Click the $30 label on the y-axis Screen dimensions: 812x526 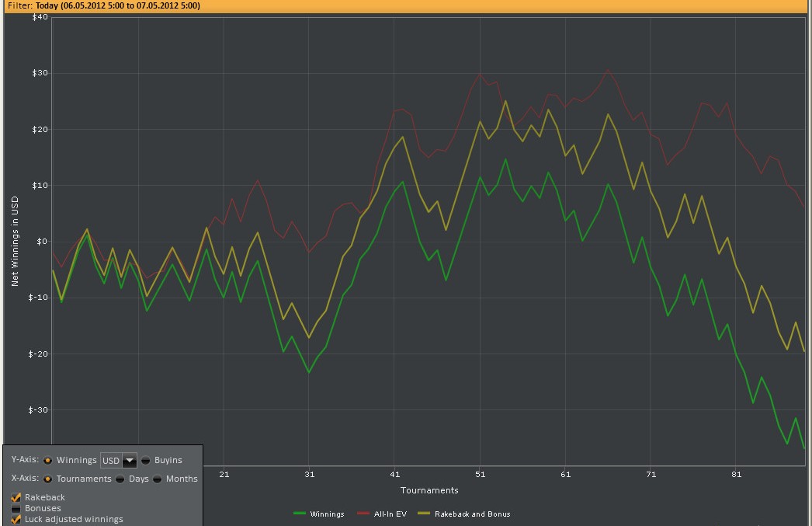[x=40, y=73]
